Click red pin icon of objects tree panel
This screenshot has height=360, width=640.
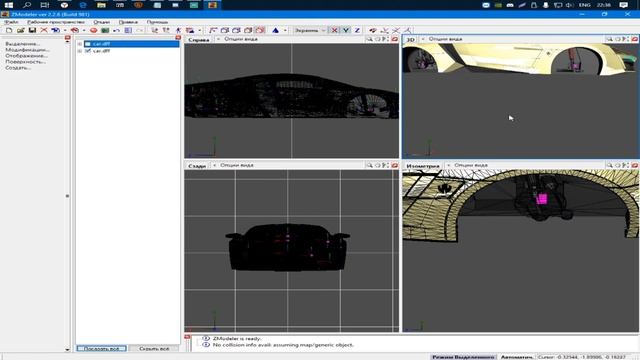pos(178,38)
